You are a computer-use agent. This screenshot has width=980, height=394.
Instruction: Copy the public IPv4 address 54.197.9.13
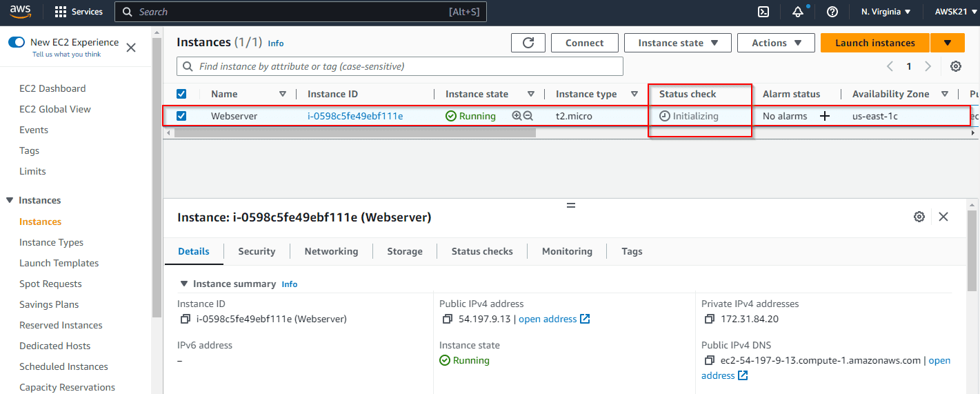click(x=448, y=319)
